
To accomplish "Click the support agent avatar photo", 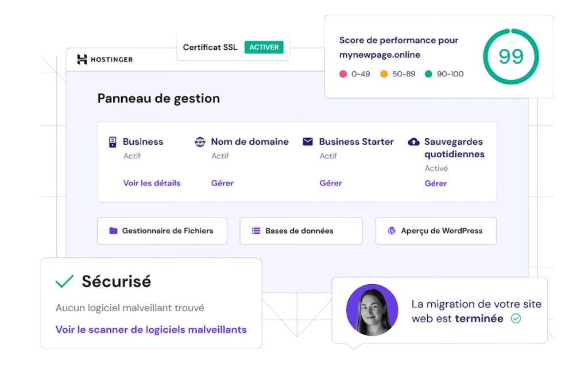I will click(372, 310).
